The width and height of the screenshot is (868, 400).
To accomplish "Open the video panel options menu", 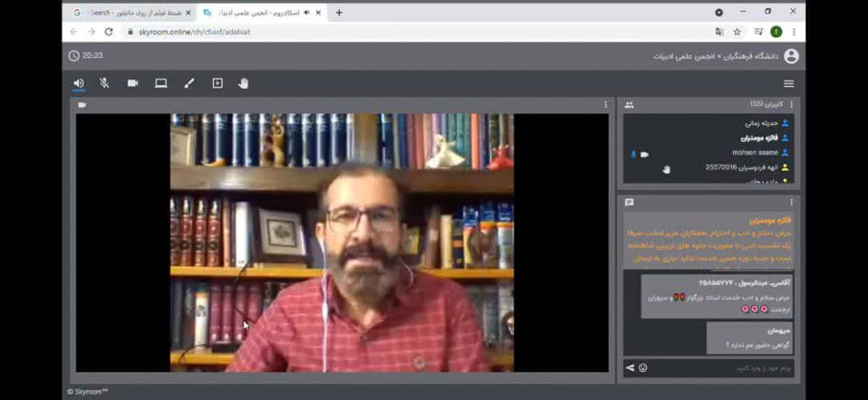I will [605, 104].
